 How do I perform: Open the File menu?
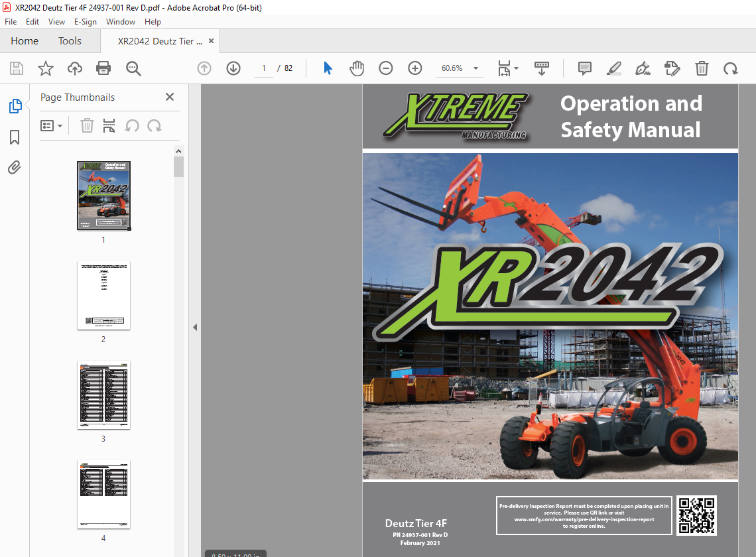pyautogui.click(x=11, y=22)
